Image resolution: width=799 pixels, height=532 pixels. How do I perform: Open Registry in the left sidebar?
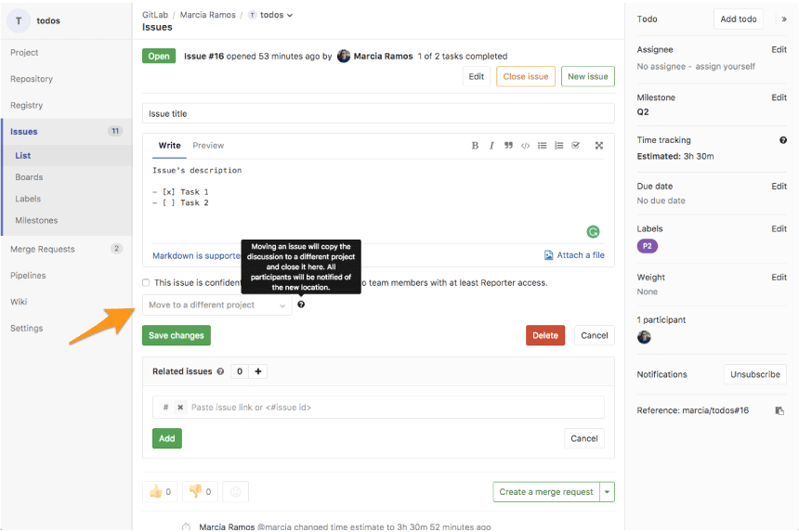click(x=27, y=106)
